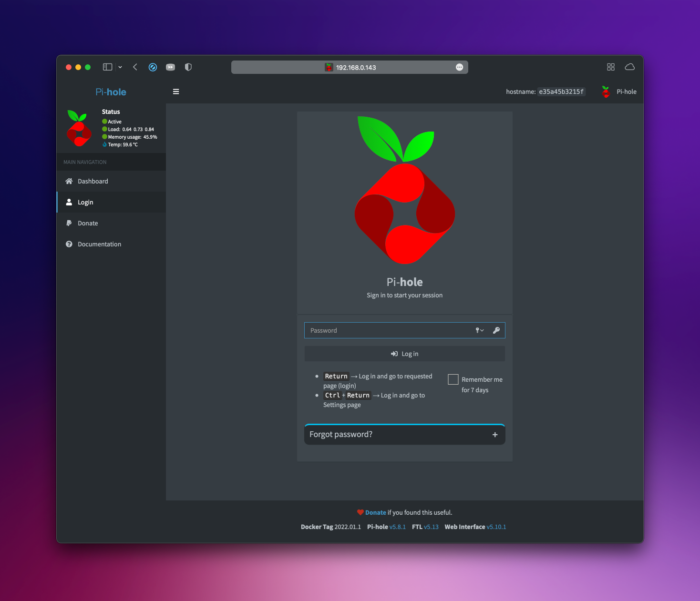The height and width of the screenshot is (601, 700).
Task: Open Safari tab group dropdown chevron
Action: 120,67
